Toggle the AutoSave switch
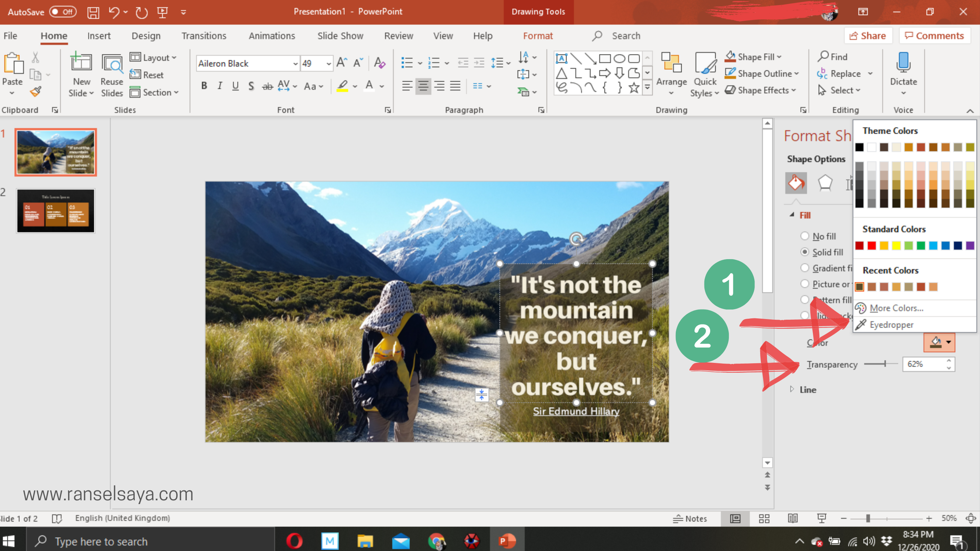Screen dimensions: 980x551 pyautogui.click(x=63, y=12)
